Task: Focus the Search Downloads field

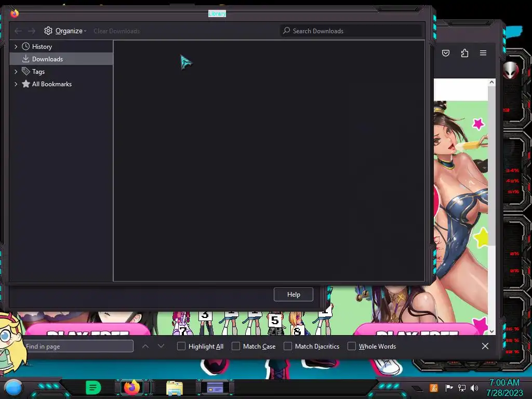Action: (x=351, y=31)
